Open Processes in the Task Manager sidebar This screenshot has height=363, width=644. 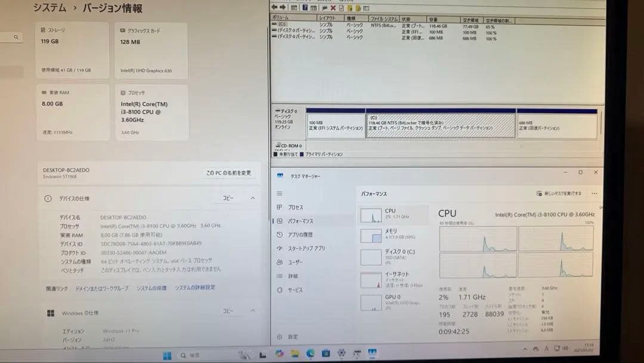(x=295, y=207)
